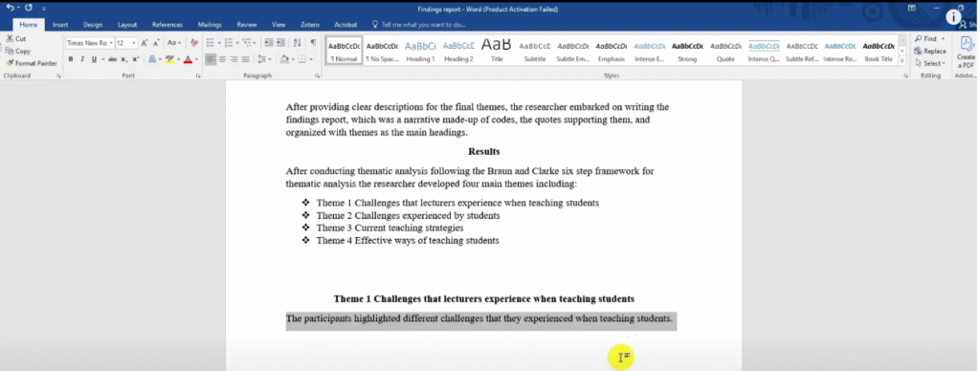Viewport: 980px width, 371px height.
Task: Toggle Align Left paragraph alignment
Action: click(x=211, y=59)
